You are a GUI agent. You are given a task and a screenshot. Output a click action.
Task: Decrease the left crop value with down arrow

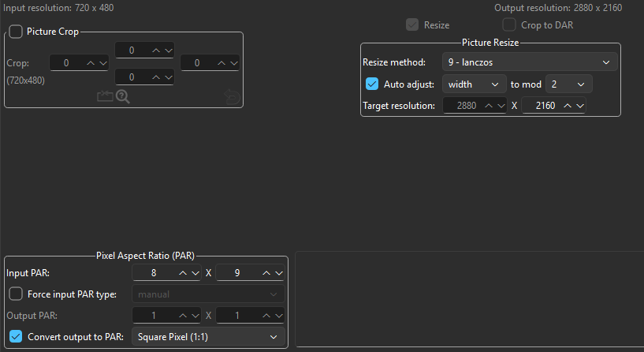click(x=102, y=63)
